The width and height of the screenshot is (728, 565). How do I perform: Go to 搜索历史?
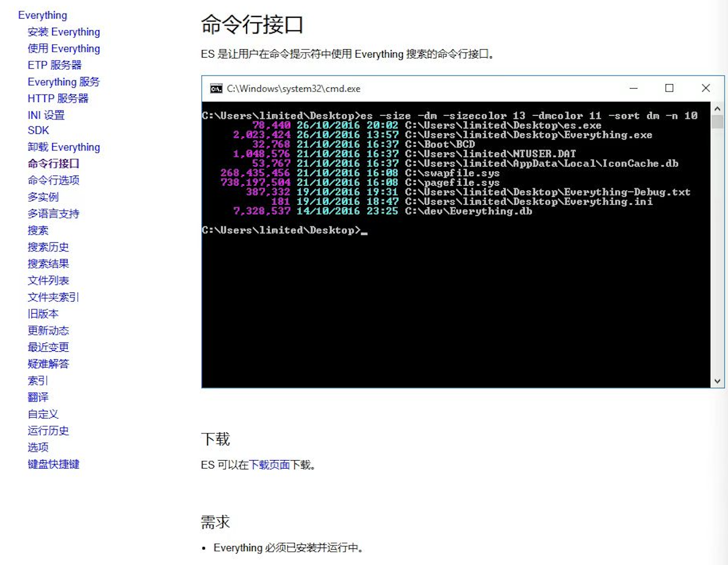tap(48, 247)
